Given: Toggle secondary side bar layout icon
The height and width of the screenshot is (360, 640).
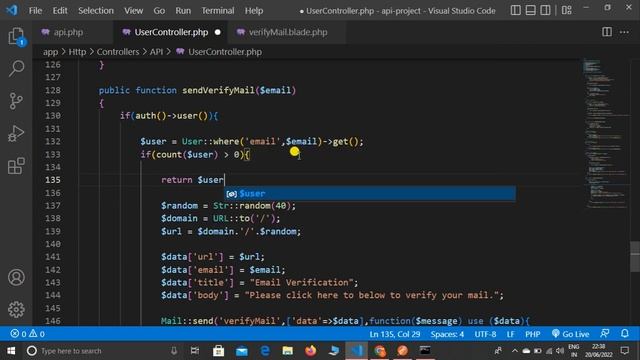Looking at the screenshot, I should pyautogui.click(x=545, y=10).
